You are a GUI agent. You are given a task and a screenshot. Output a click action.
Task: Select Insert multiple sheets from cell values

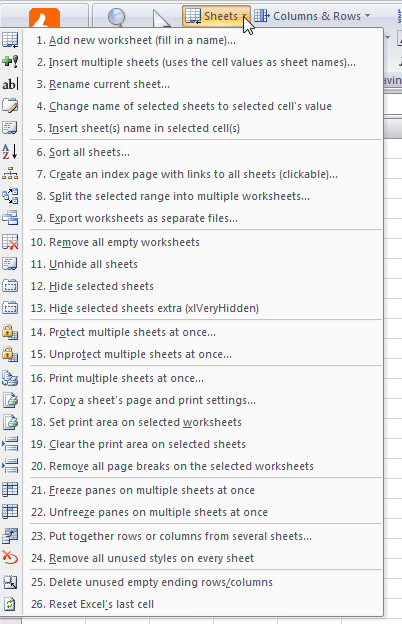pos(203,62)
